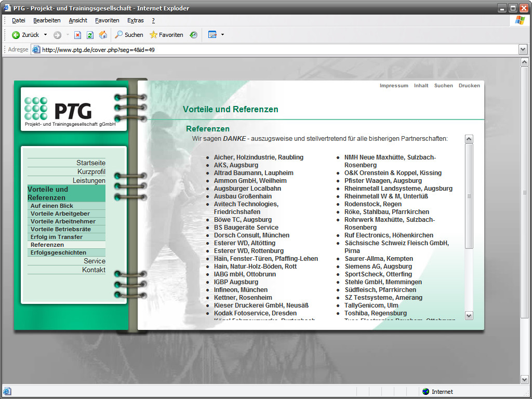Open the Inhalt link

[421, 86]
